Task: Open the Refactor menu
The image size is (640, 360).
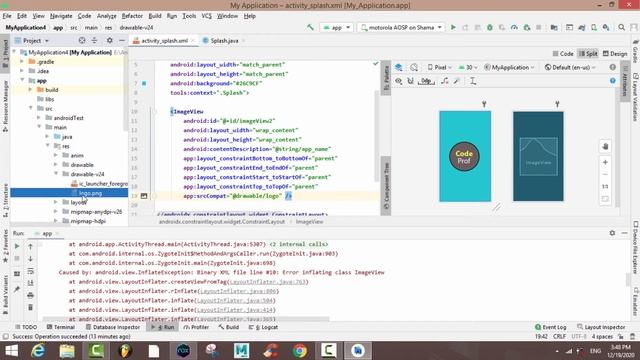Action: tap(132, 16)
